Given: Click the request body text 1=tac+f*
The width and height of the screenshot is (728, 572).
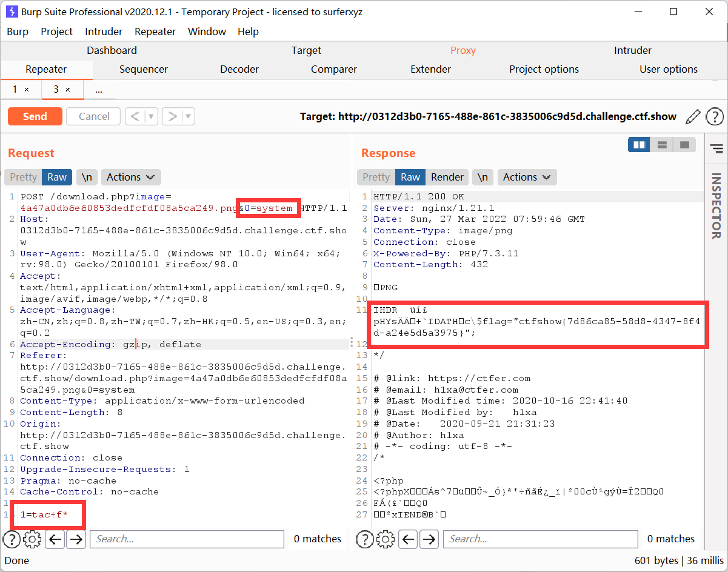Looking at the screenshot, I should click(44, 515).
